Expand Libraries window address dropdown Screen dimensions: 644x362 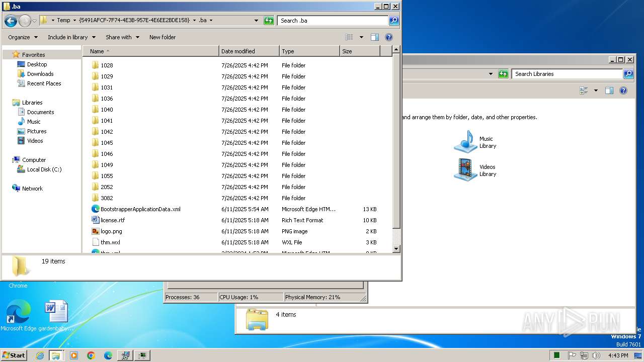coord(491,74)
